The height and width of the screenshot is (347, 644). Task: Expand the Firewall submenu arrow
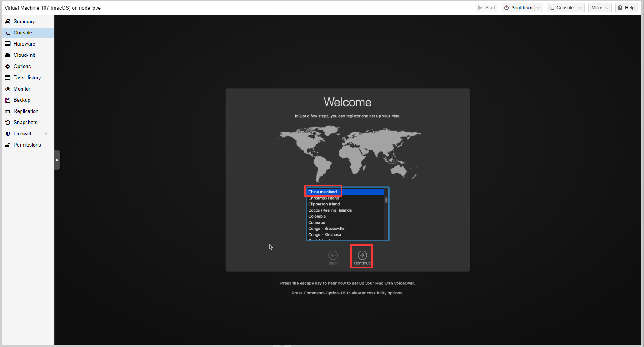(x=46, y=134)
